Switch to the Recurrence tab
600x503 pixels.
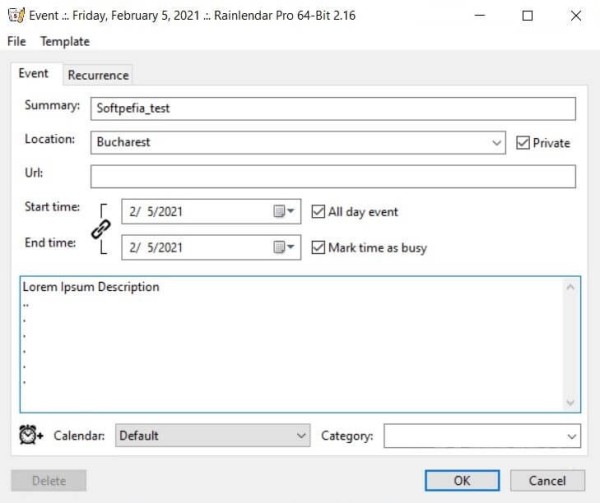98,75
